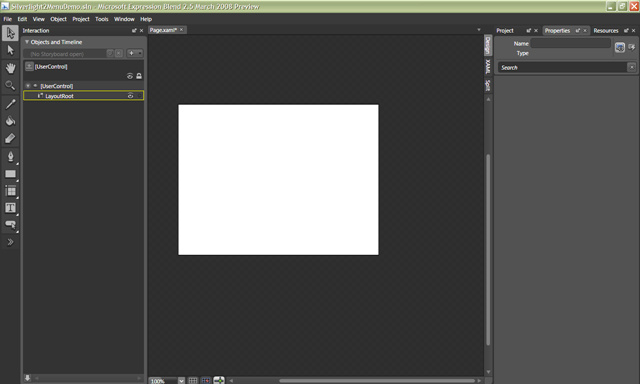Click the close storyboard X icon

(118, 53)
